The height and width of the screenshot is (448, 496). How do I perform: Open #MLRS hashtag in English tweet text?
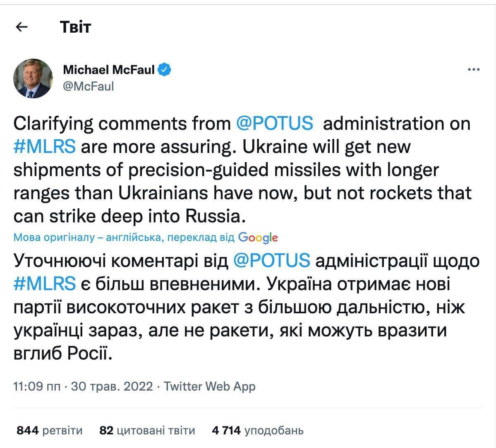45,146
